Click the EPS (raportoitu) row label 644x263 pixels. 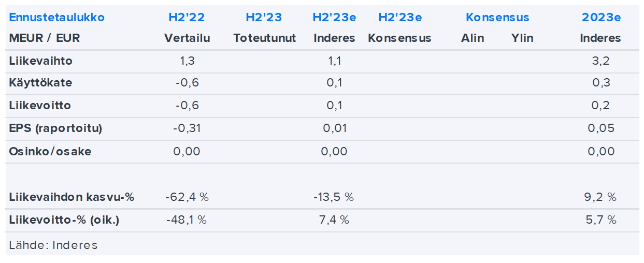55,128
